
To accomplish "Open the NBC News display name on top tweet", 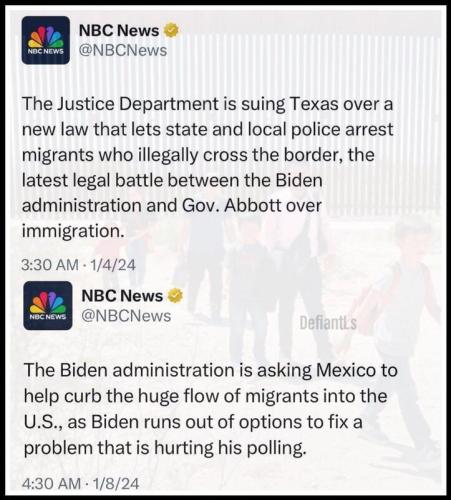I will 119,31.
